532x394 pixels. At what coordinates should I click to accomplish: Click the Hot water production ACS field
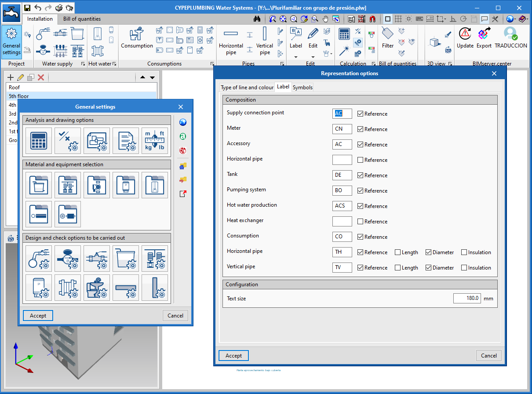click(342, 206)
